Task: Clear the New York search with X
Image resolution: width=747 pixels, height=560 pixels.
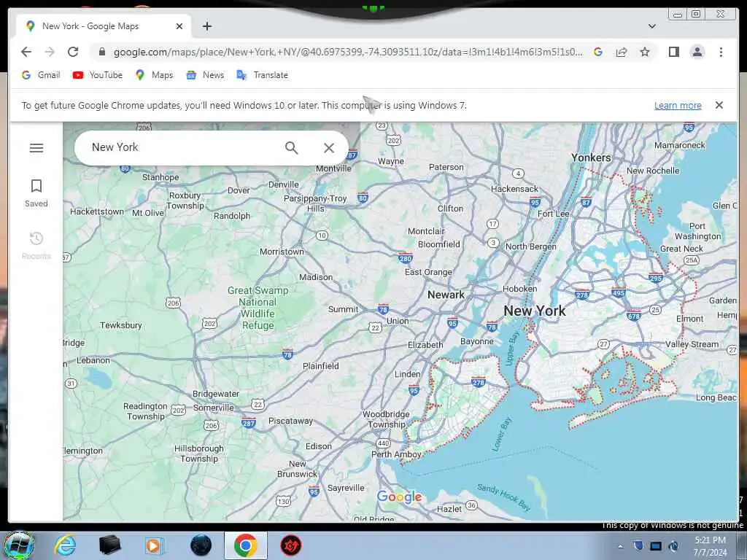Action: pyautogui.click(x=329, y=148)
